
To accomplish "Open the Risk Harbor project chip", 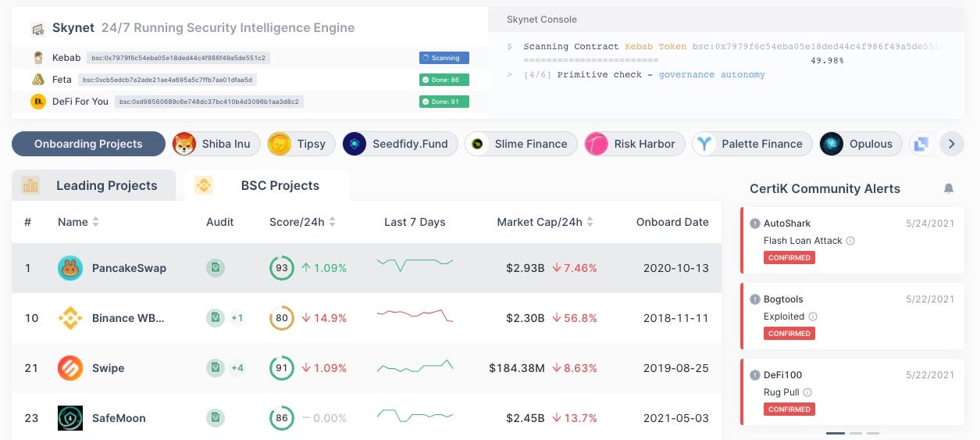I will (635, 144).
